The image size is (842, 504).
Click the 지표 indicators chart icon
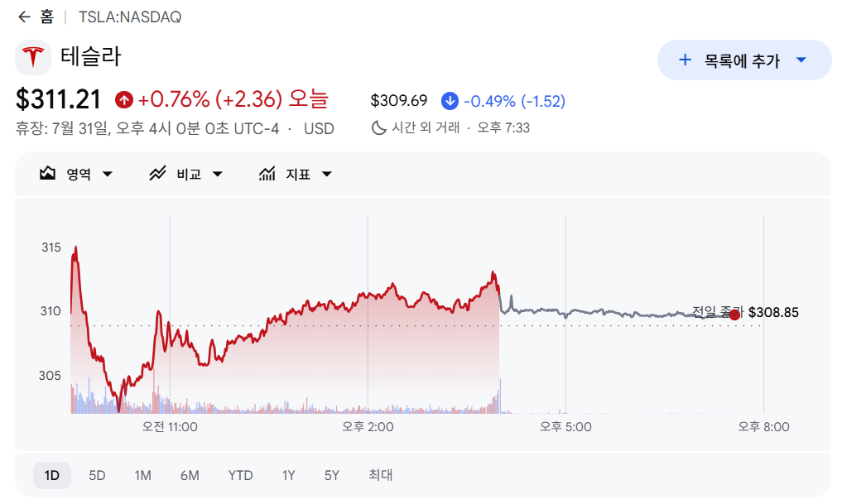pos(267,173)
